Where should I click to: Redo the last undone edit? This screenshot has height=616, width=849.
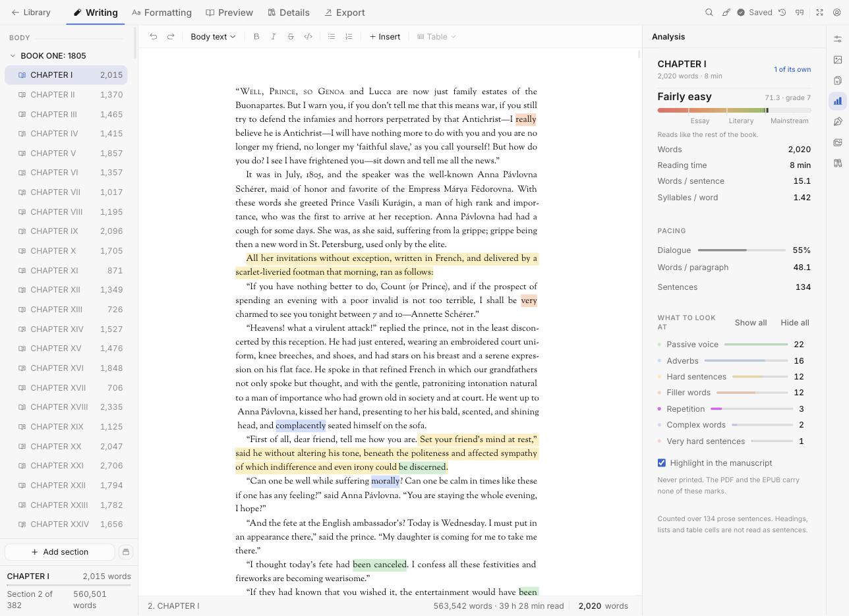[171, 37]
